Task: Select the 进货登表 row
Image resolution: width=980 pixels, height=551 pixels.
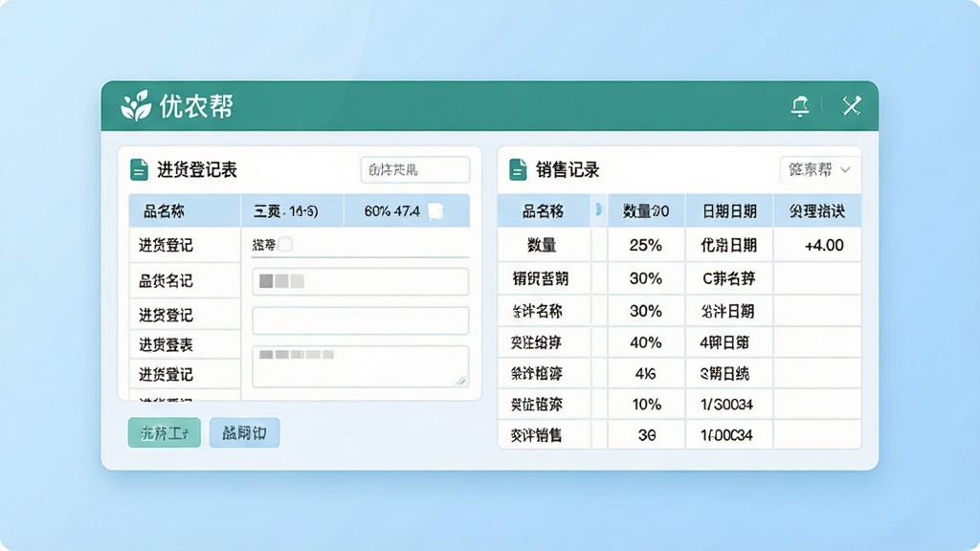Action: 185,344
